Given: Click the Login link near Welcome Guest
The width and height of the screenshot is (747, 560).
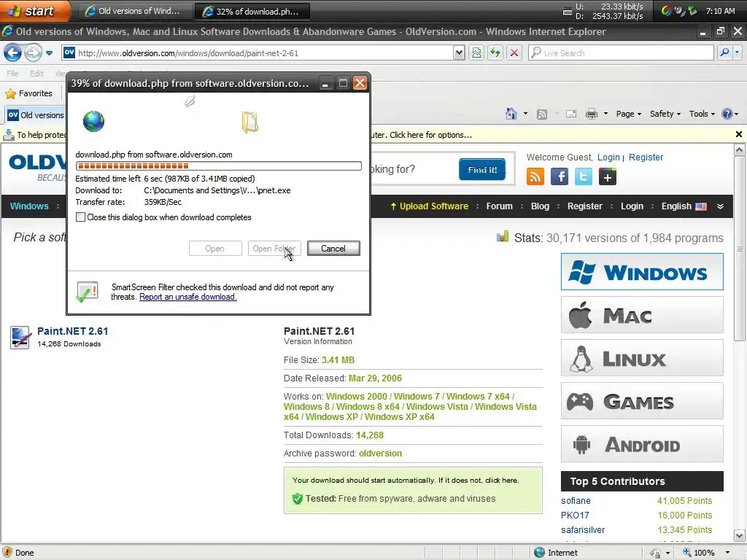Looking at the screenshot, I should point(608,157).
